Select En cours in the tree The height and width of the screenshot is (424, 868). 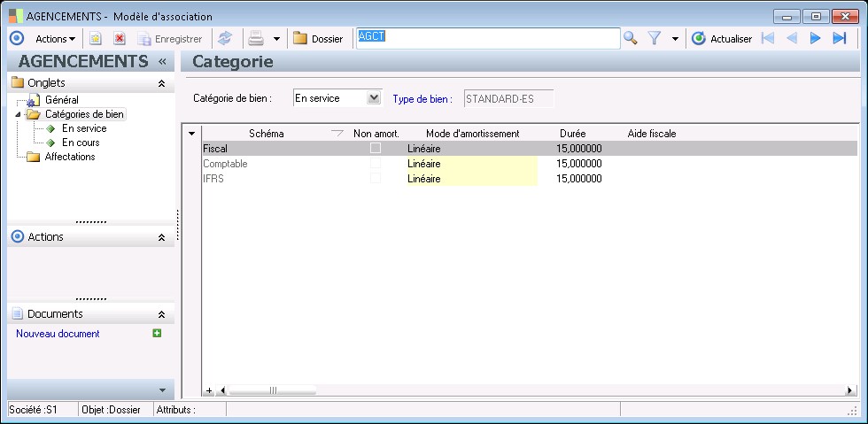click(81, 143)
